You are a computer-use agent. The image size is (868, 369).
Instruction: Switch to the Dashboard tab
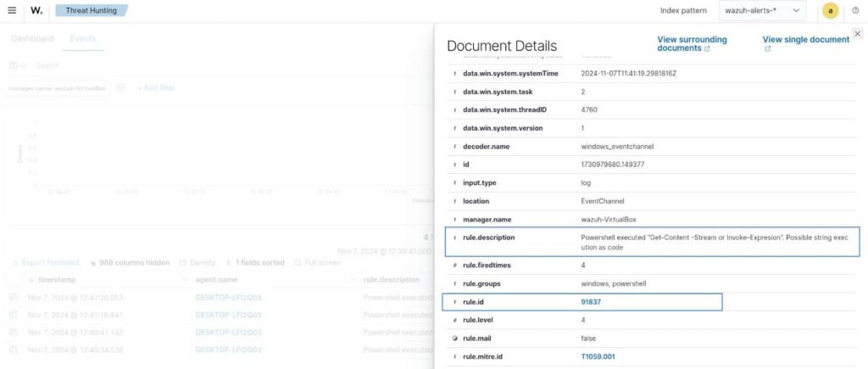click(x=32, y=38)
